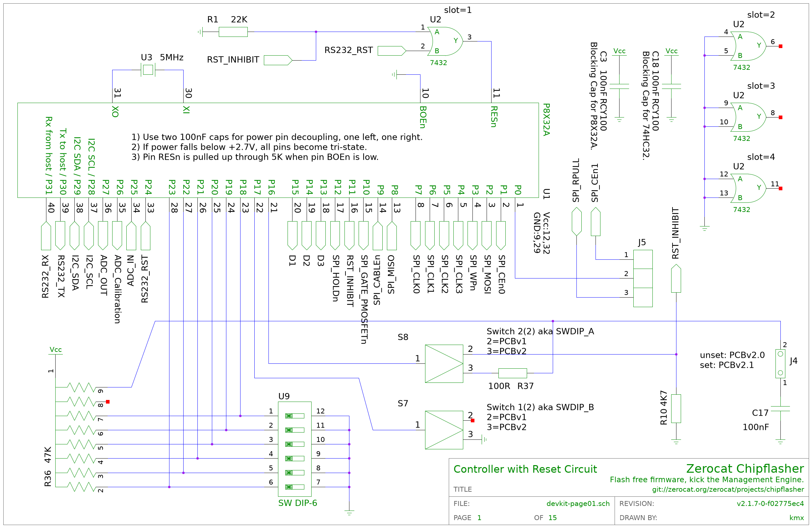Image resolution: width=812 pixels, height=528 pixels.
Task: Click the SPI_CEn0 port at pin 2
Action: 501,235
